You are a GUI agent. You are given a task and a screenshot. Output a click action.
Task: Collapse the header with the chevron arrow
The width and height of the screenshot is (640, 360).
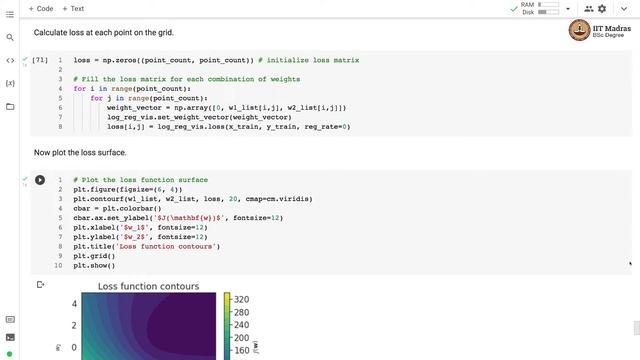[624, 9]
